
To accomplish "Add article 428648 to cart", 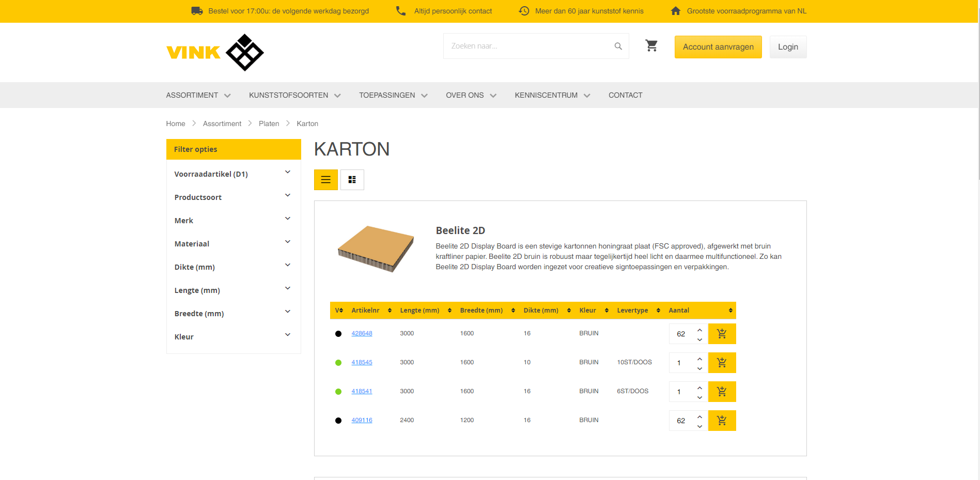I will (722, 334).
